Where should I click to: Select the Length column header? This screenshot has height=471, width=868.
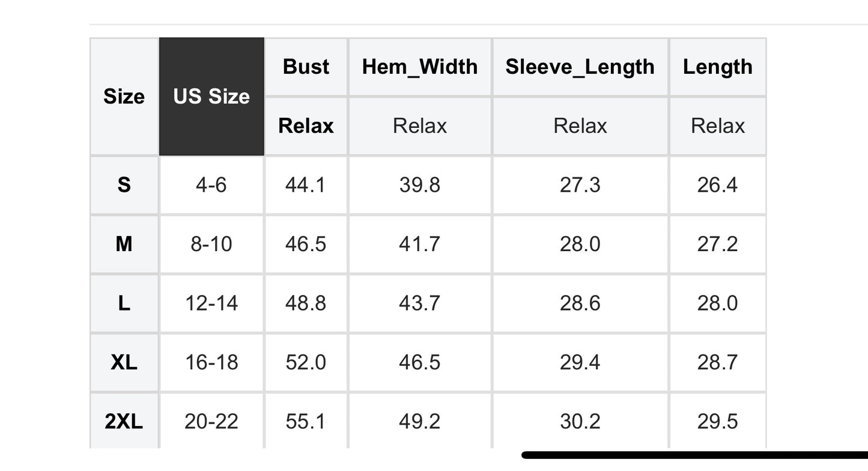[x=717, y=67]
